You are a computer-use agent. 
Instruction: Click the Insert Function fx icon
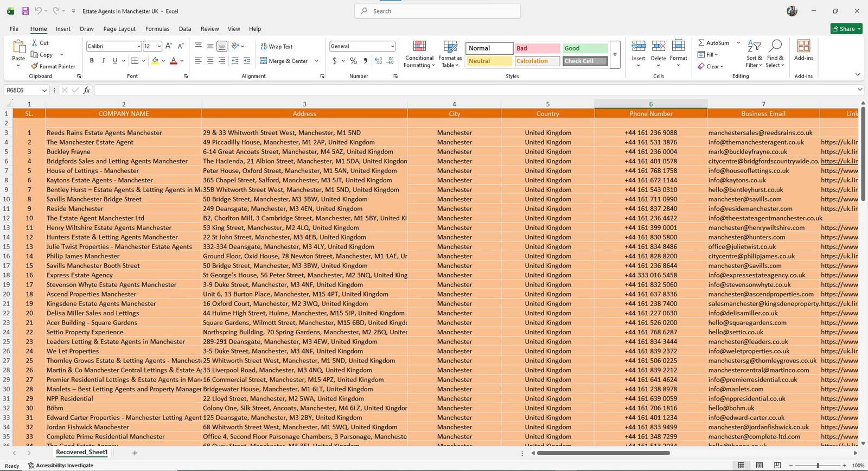[87, 90]
